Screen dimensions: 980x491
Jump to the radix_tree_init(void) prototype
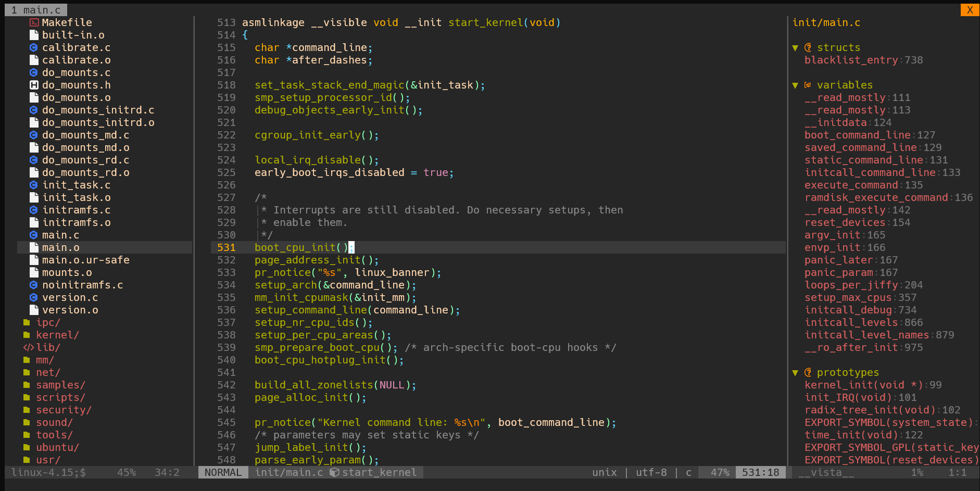click(x=870, y=410)
